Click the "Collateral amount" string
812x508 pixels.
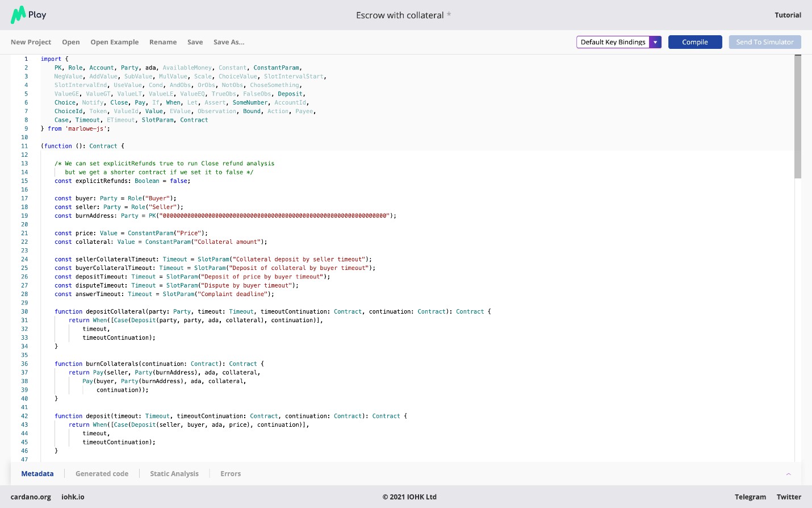tap(227, 242)
